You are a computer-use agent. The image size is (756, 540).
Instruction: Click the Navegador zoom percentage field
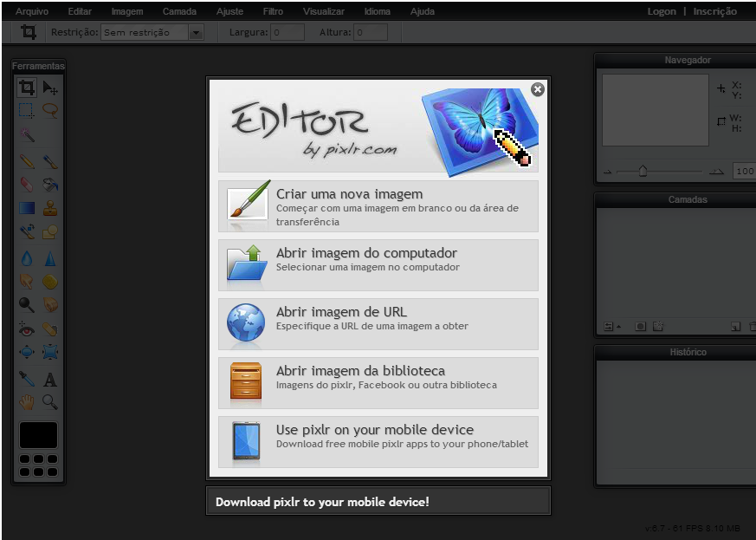(x=745, y=172)
